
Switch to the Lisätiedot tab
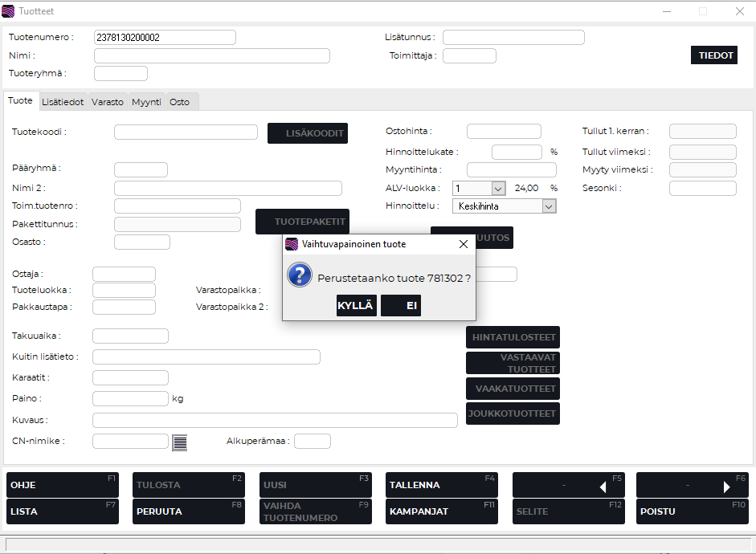(63, 102)
